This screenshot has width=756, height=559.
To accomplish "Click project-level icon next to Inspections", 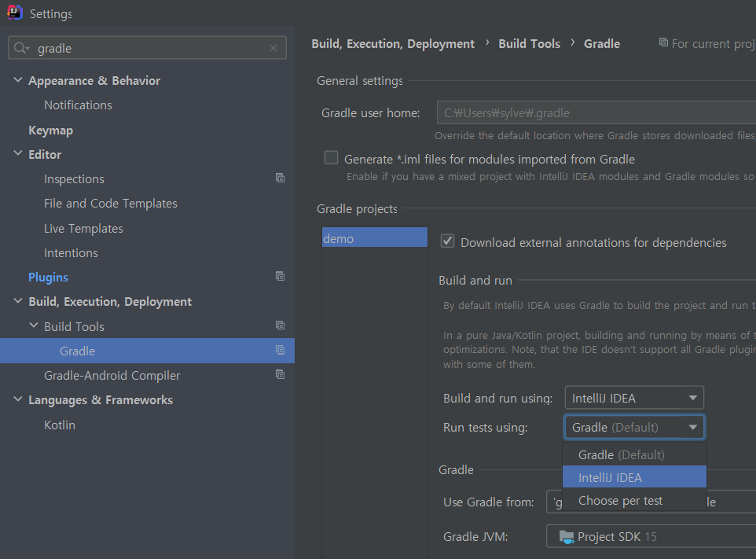I will [280, 178].
